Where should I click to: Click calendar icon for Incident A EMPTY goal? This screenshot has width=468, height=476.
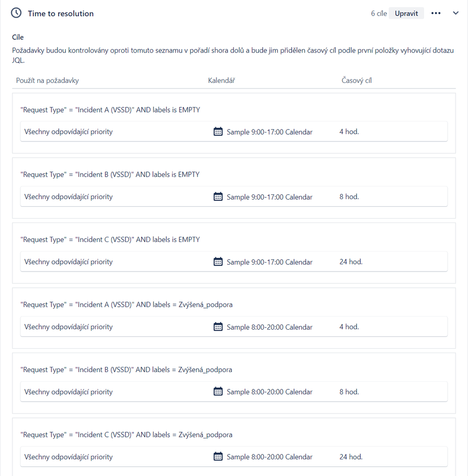coord(218,132)
